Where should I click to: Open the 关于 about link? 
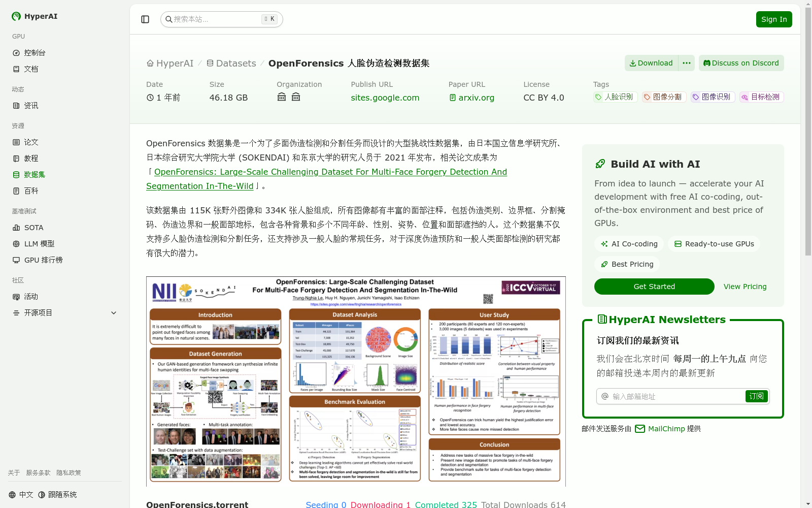[14, 473]
